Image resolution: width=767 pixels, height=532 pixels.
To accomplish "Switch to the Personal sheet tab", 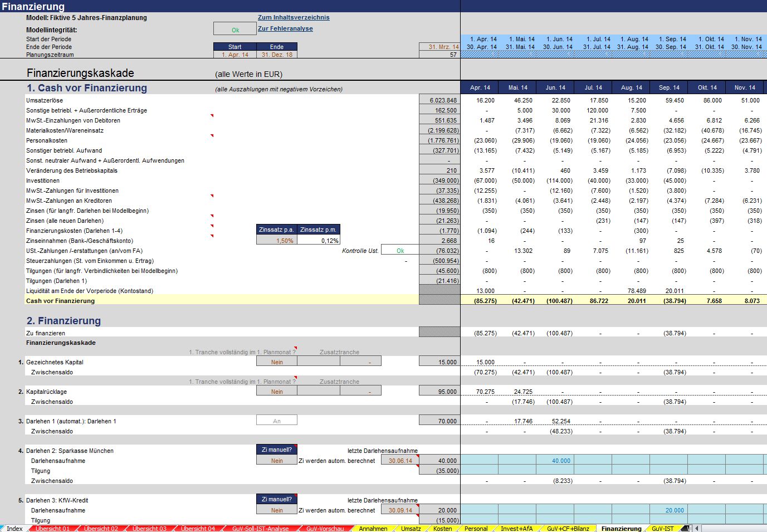I will tap(476, 529).
